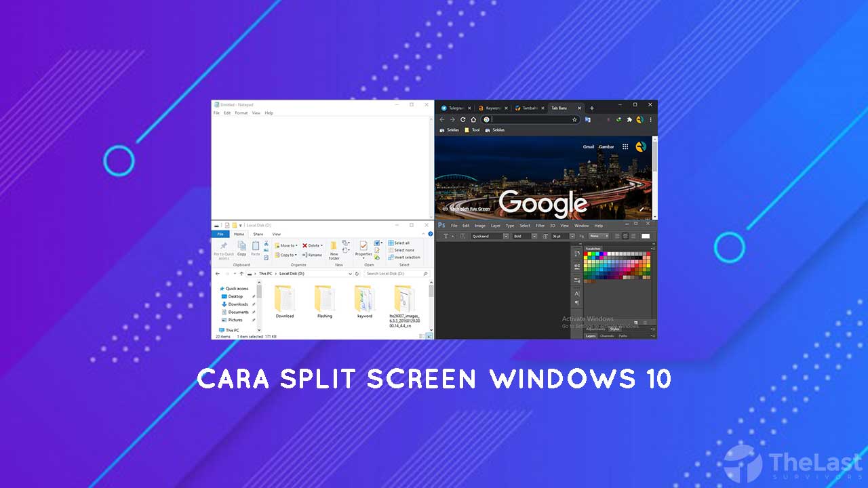Click Select all in Explorer ribbon
This screenshot has height=488, width=868.
tap(399, 243)
